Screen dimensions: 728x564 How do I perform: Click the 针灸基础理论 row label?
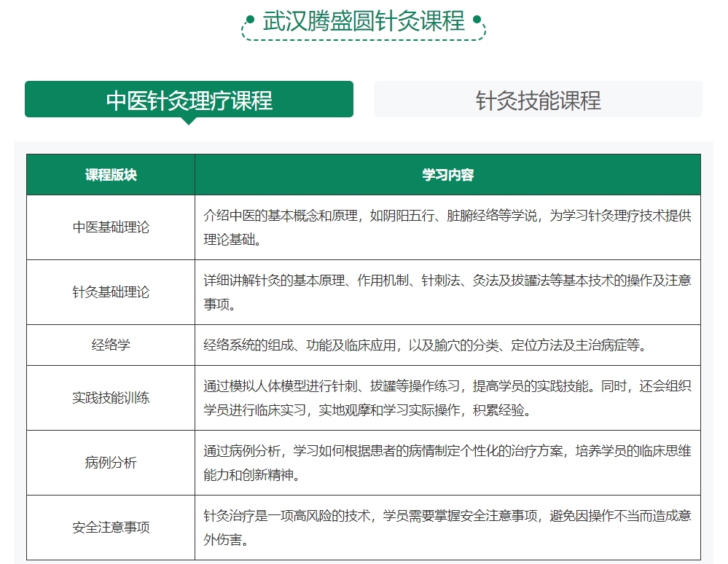click(111, 292)
